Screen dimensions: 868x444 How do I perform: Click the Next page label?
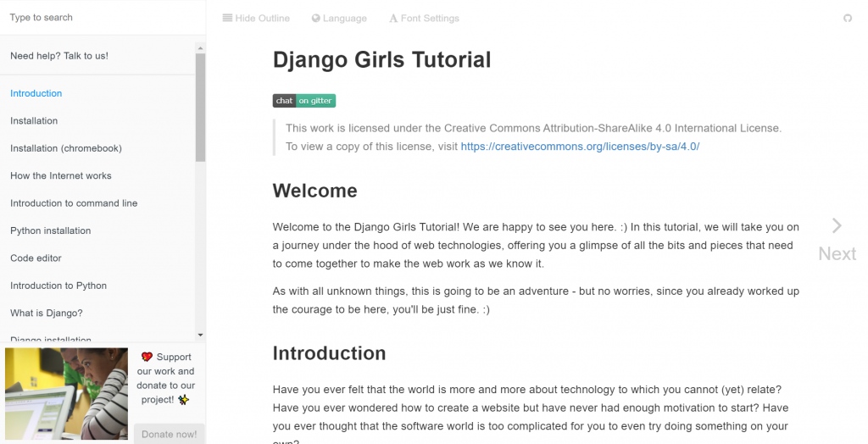click(837, 253)
